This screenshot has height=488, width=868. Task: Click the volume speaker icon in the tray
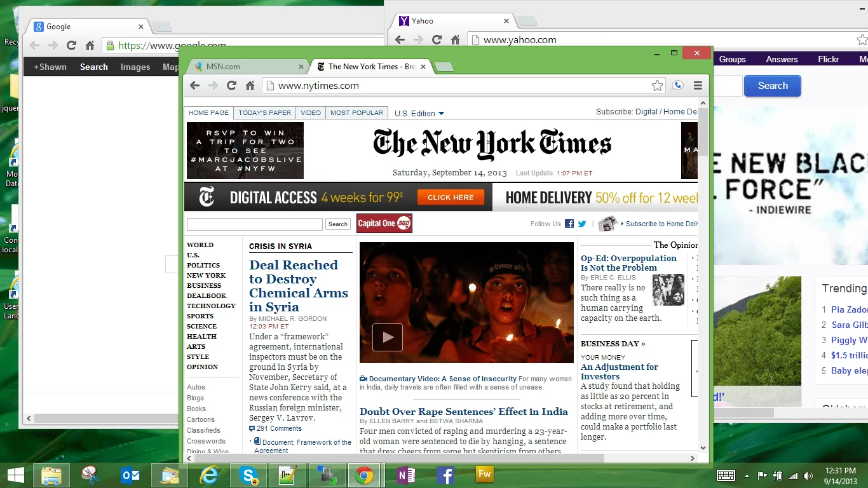click(x=808, y=476)
